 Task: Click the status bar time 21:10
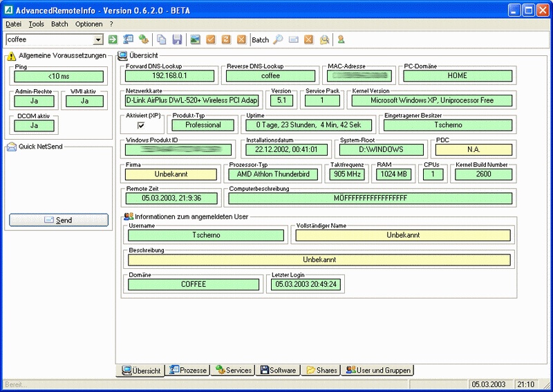click(x=525, y=384)
